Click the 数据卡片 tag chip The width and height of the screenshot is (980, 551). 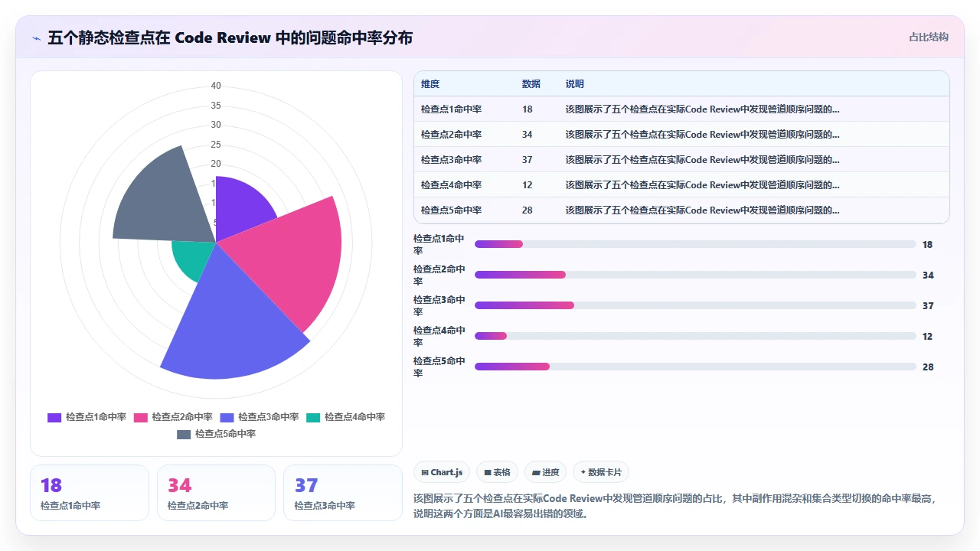tap(601, 472)
